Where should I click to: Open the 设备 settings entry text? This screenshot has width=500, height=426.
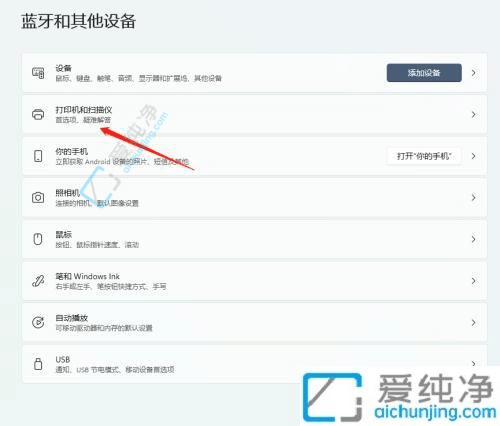pos(63,68)
